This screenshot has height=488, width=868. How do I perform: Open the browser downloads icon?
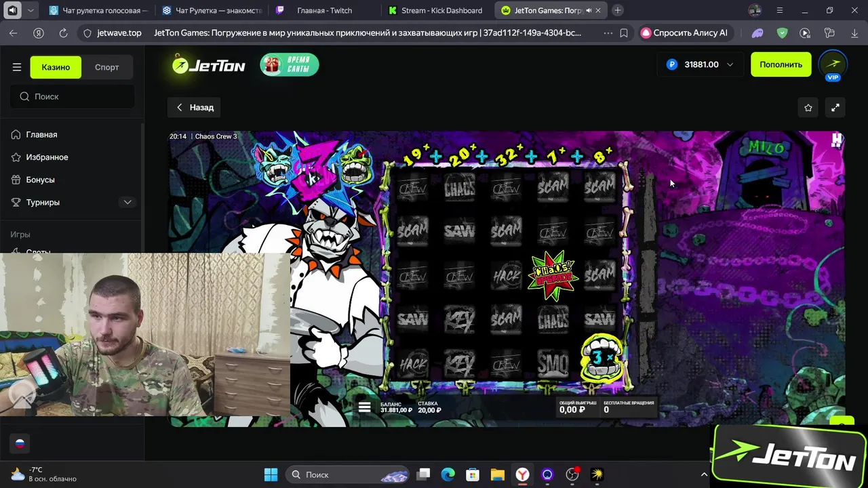(x=854, y=33)
